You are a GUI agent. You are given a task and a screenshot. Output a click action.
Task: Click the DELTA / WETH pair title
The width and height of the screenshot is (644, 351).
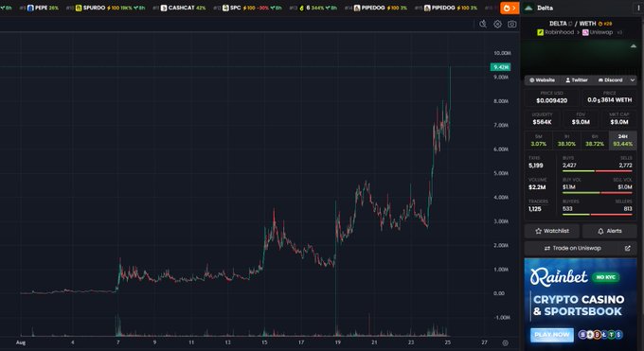(x=572, y=24)
